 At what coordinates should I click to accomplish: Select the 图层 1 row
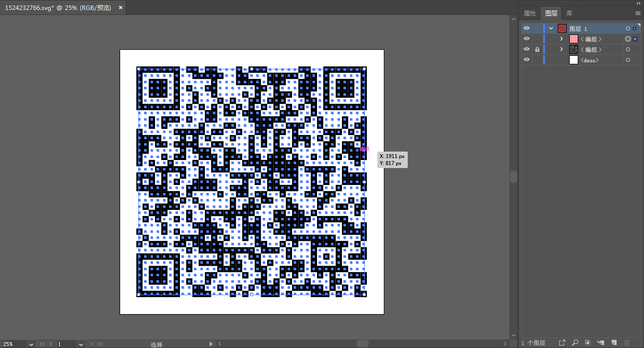point(580,28)
